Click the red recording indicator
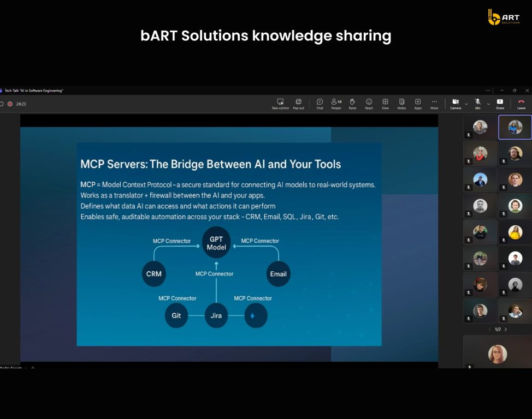The height and width of the screenshot is (419, 532). tap(10, 104)
